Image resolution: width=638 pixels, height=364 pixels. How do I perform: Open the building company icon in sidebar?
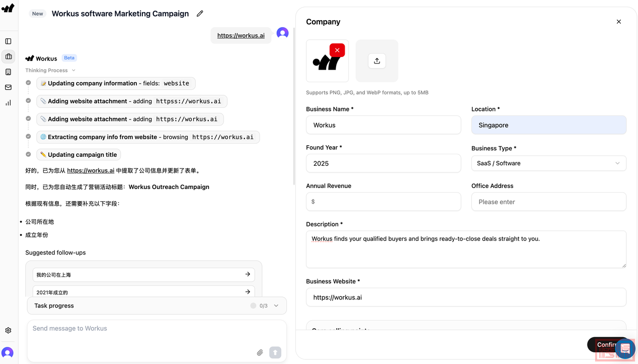pos(8,72)
